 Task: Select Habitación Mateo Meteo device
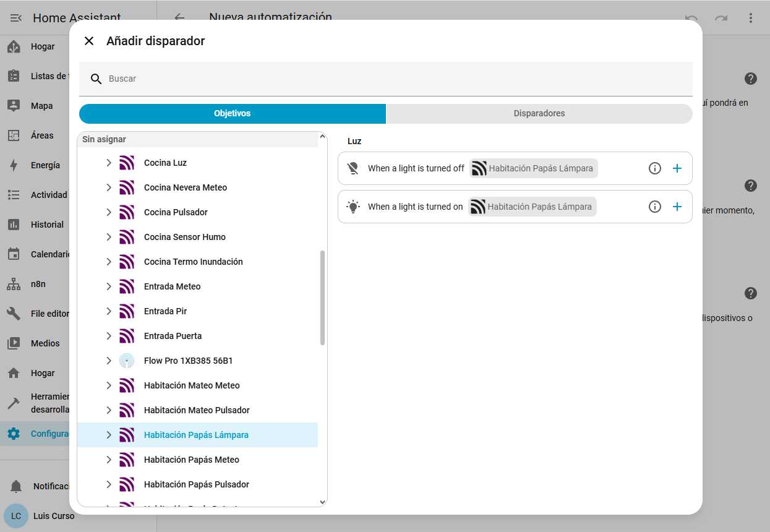tap(191, 385)
